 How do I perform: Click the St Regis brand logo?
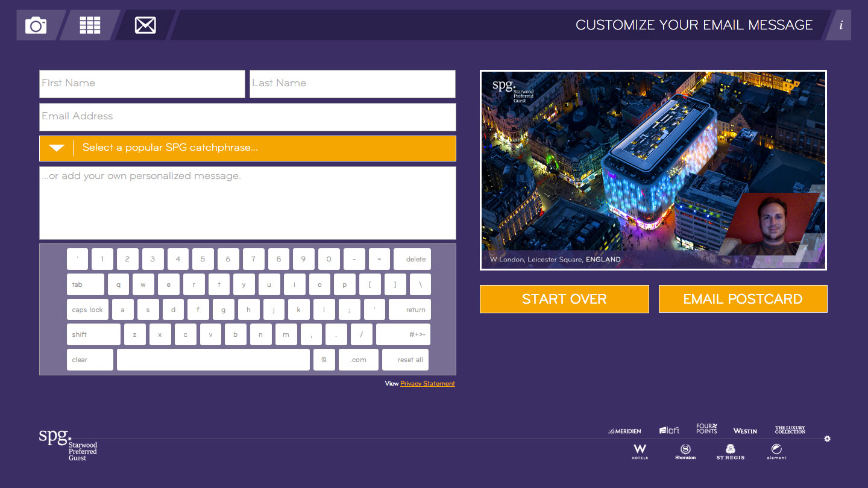coord(730,452)
